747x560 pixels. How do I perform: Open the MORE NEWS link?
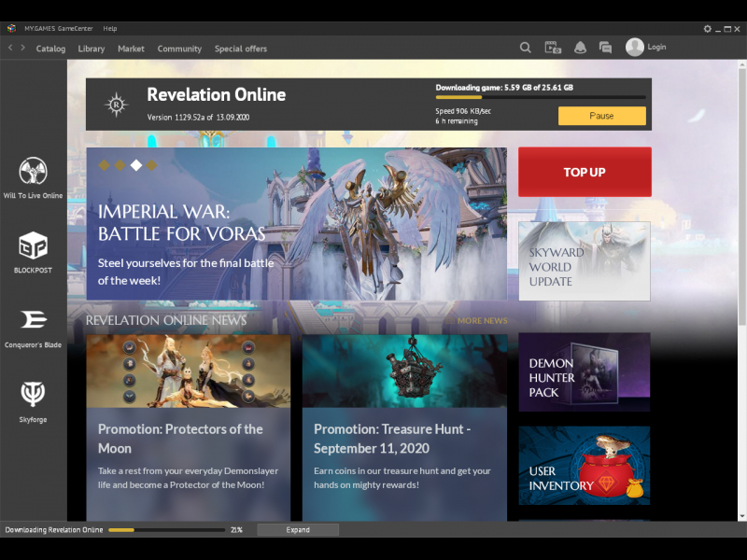482,321
